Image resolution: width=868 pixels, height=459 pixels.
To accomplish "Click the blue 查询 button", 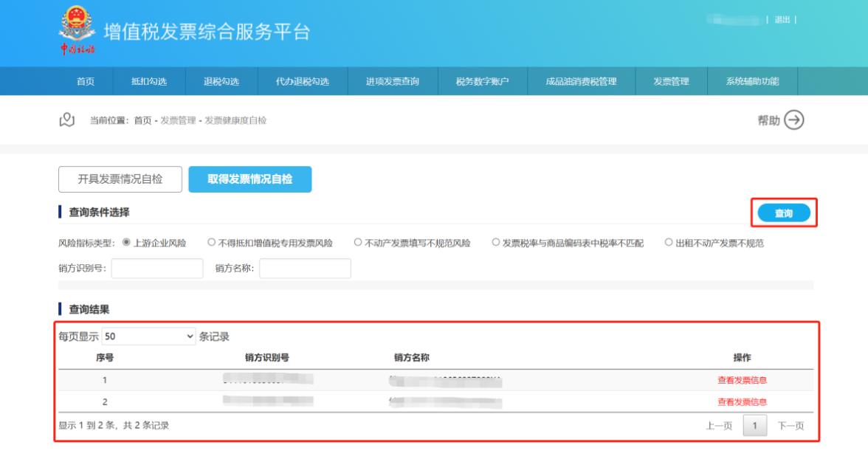I will coord(783,213).
